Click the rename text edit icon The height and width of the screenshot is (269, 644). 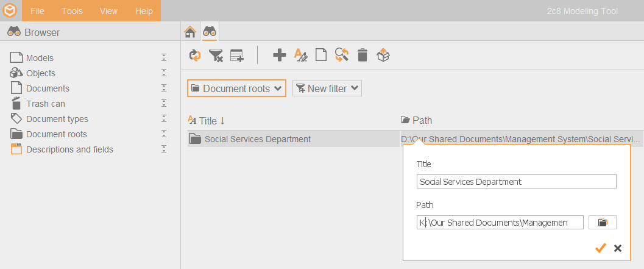[x=301, y=55]
